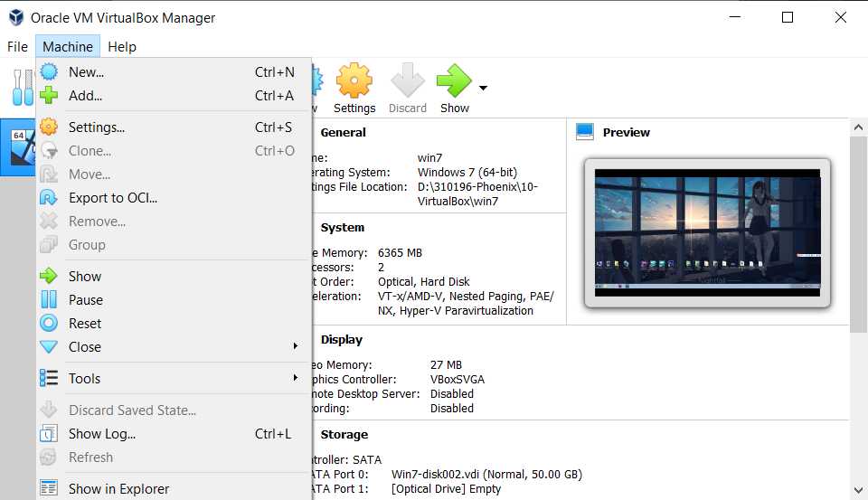The height and width of the screenshot is (500, 868).
Task: Click the Windows 7 (64-bit) text
Action: click(467, 172)
